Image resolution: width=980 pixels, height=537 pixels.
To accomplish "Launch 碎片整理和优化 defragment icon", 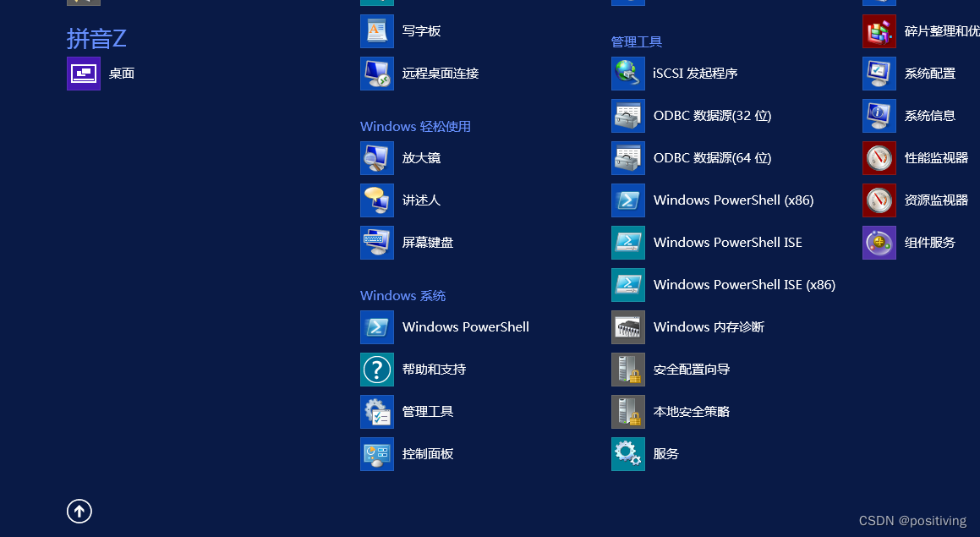I will tap(879, 31).
